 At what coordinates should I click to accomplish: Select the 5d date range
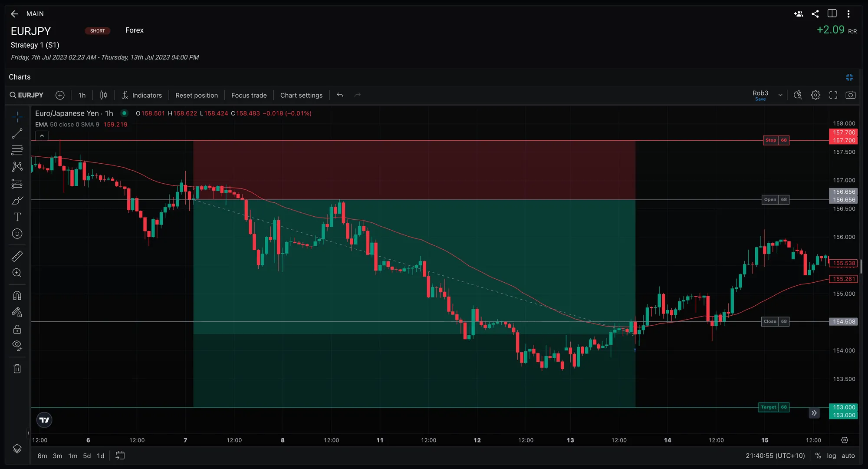click(x=87, y=456)
